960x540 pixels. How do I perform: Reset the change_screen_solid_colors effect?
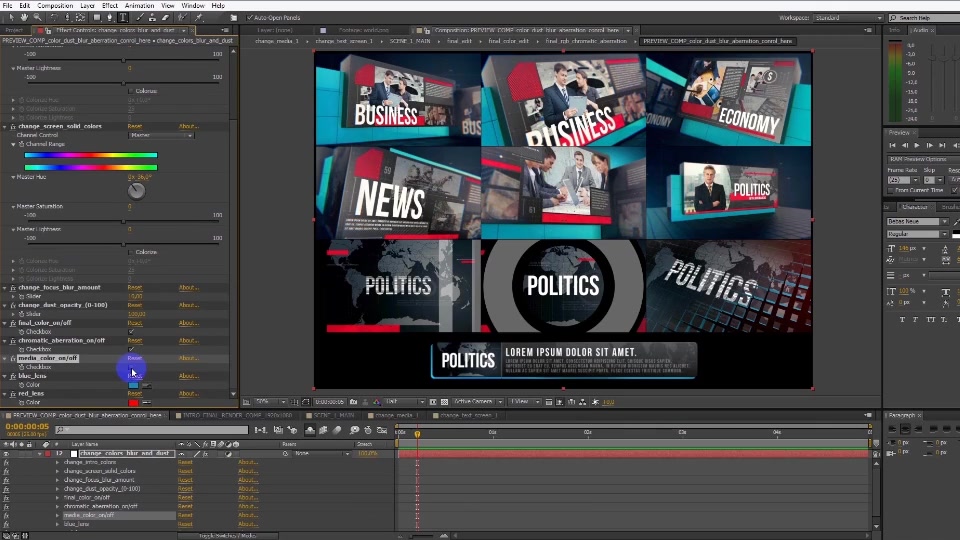pos(135,127)
